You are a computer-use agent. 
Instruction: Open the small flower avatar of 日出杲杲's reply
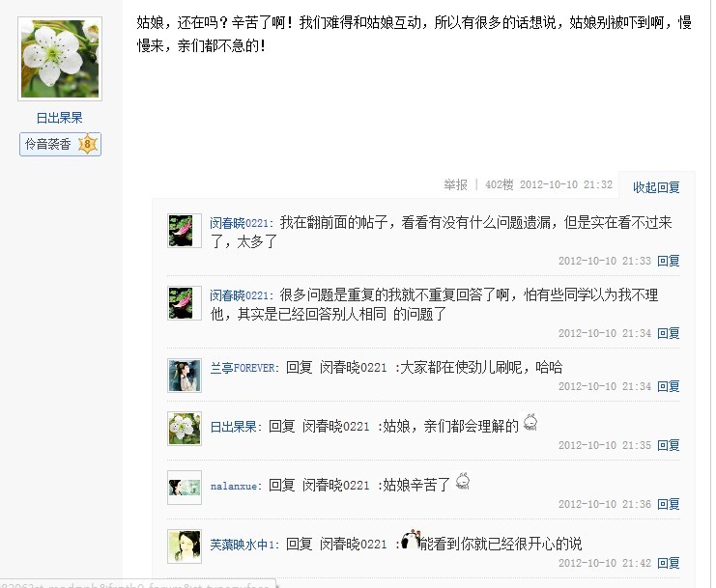(x=185, y=429)
